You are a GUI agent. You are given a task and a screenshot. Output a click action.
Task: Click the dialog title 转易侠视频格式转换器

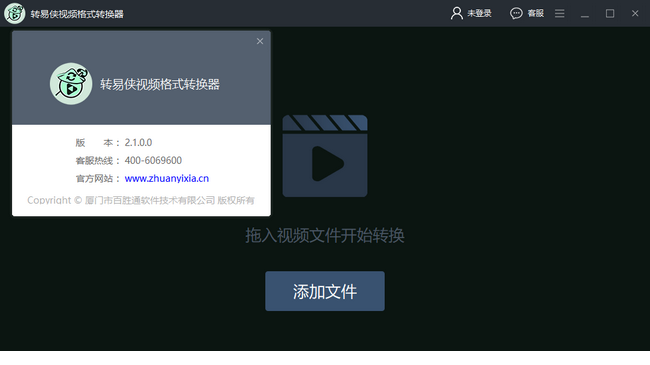click(x=160, y=84)
